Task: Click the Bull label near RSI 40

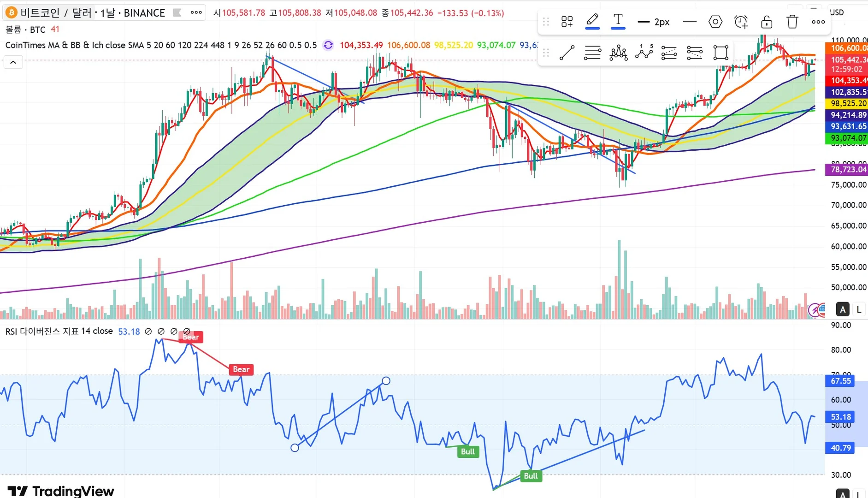Action: [468, 451]
